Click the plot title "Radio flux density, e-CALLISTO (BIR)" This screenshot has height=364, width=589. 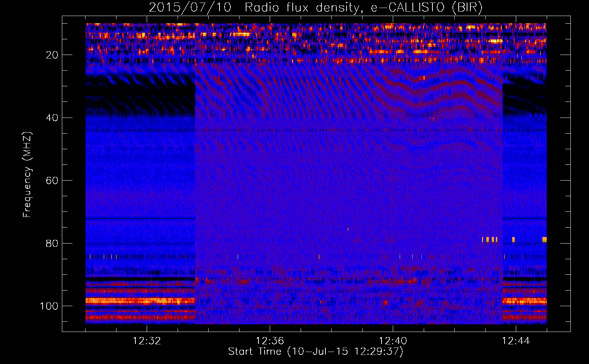[x=363, y=8]
